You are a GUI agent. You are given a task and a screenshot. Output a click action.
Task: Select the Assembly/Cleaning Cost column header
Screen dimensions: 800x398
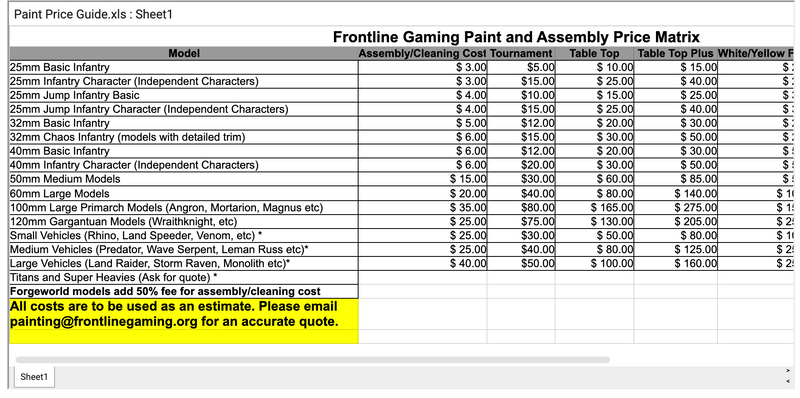(x=423, y=54)
